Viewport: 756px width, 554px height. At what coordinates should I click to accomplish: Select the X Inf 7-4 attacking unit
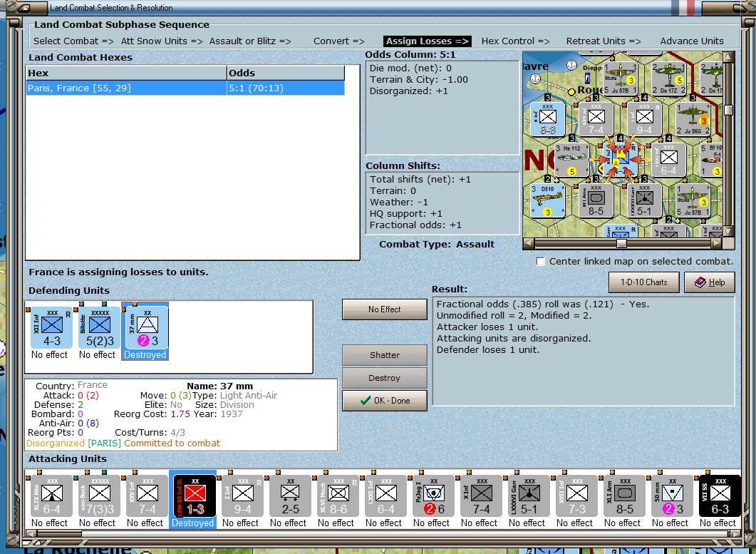click(481, 496)
